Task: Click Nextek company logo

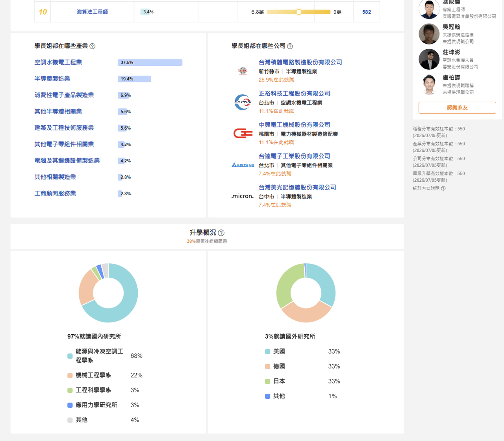Action: [x=243, y=102]
